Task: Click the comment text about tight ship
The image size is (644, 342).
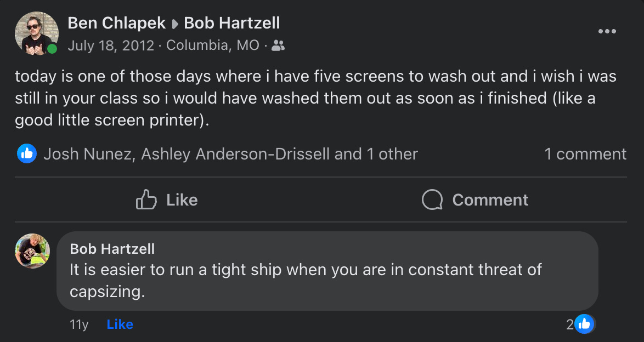Action: point(306,280)
